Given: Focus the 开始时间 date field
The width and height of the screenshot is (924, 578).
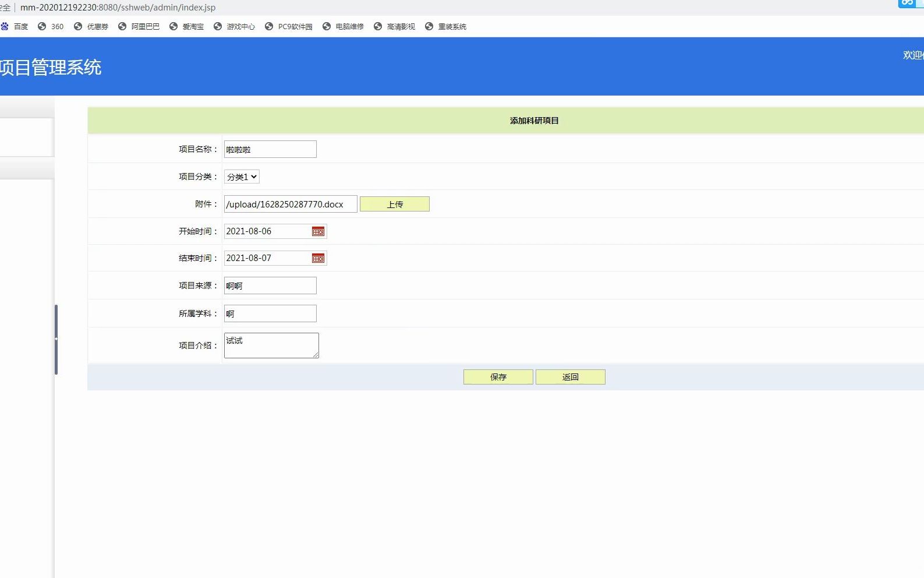Looking at the screenshot, I should click(275, 231).
